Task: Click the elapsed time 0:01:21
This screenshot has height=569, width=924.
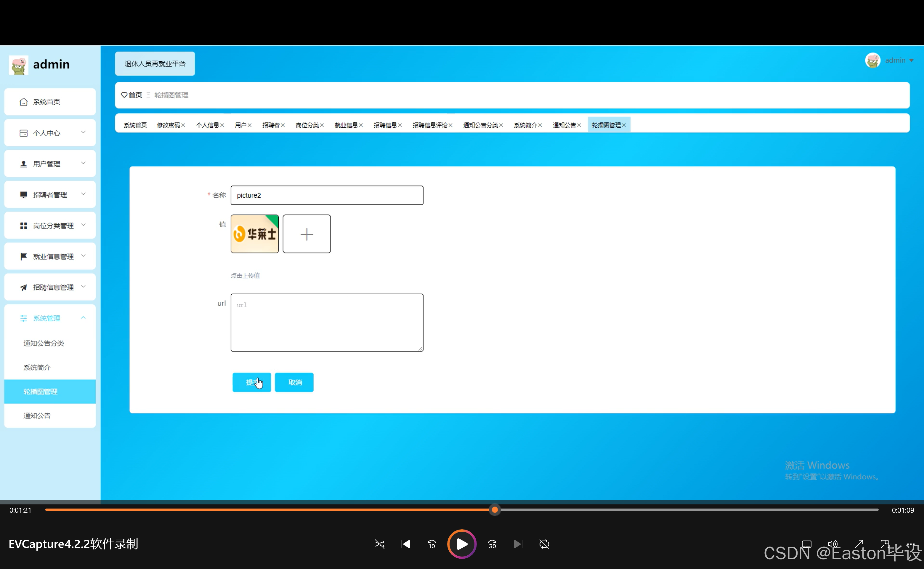Action: (20, 510)
